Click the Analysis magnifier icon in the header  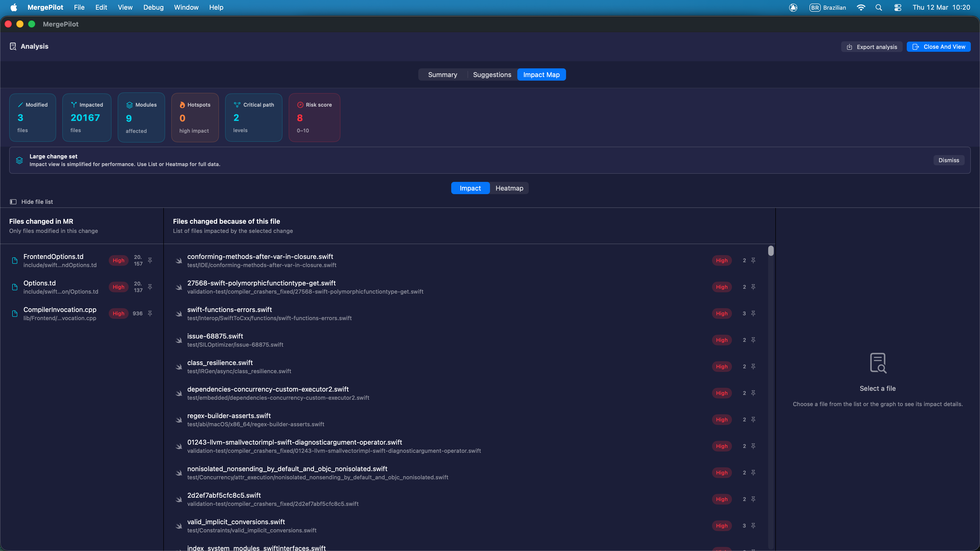coord(13,46)
